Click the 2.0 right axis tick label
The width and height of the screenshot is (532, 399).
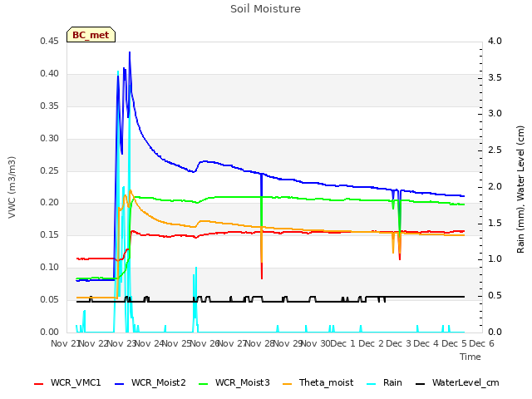[x=495, y=186]
